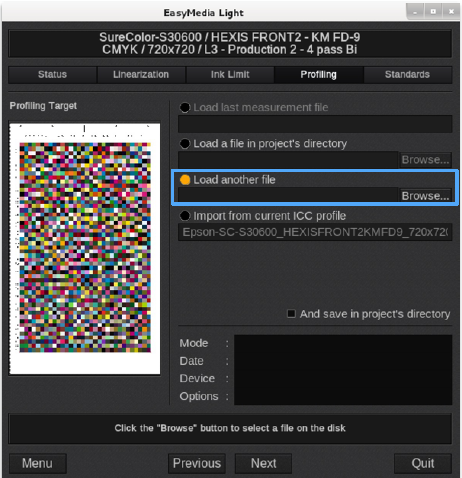Choose Load a file in project's directory

click(x=185, y=143)
